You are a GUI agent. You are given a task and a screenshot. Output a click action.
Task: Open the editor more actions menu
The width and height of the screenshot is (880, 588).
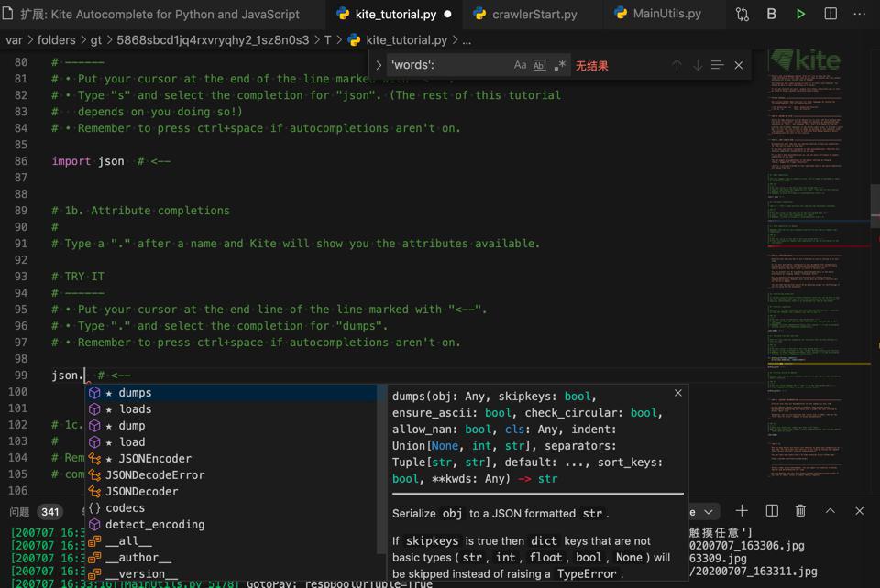coord(859,14)
